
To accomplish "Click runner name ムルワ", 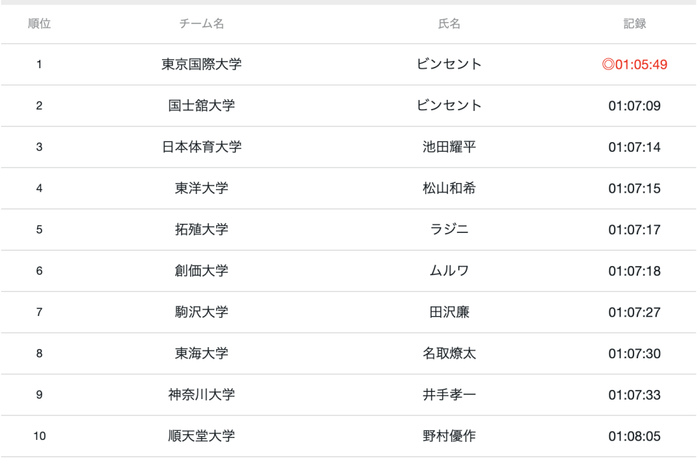I will [x=449, y=271].
